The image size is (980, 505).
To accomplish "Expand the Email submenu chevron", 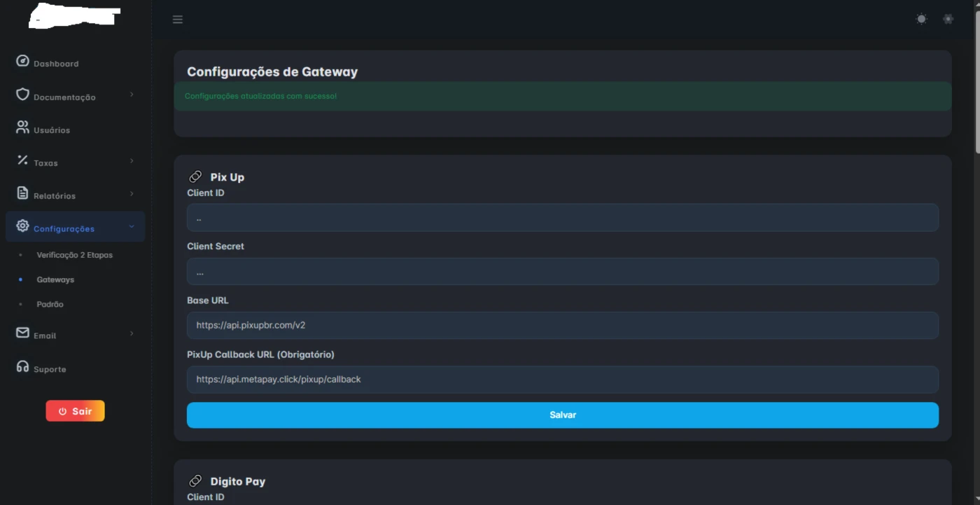I will click(132, 334).
